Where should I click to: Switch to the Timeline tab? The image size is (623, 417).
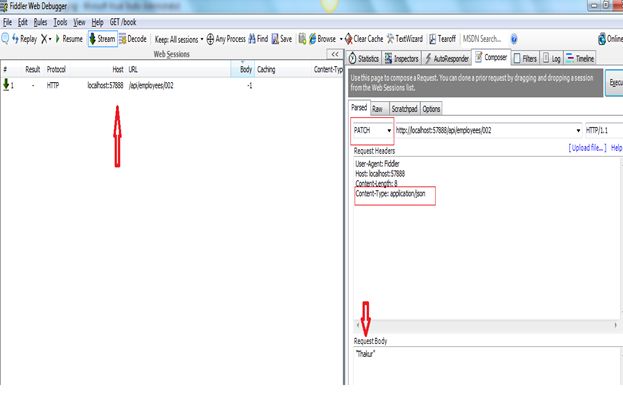click(580, 59)
